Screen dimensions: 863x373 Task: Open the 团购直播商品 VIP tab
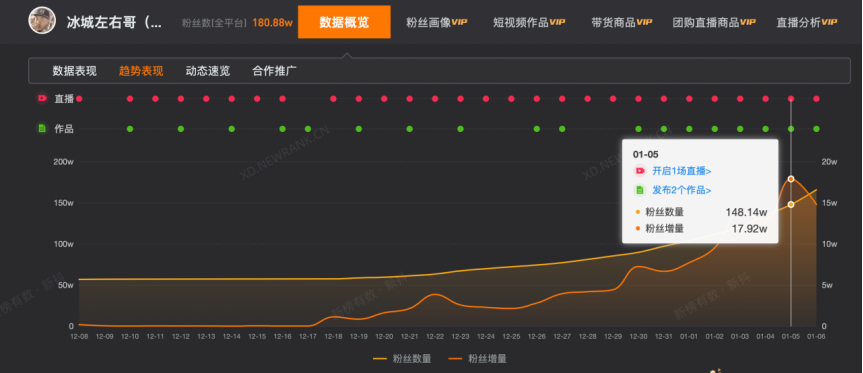coord(714,23)
